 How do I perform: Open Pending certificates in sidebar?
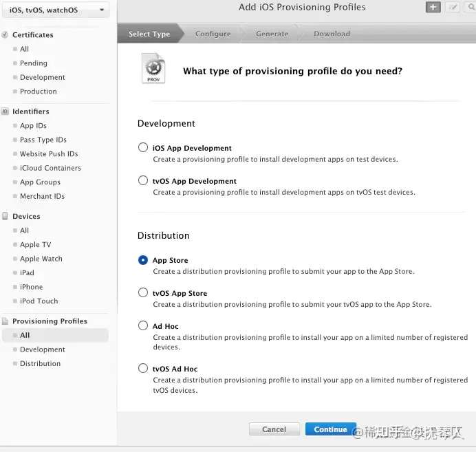click(x=33, y=63)
